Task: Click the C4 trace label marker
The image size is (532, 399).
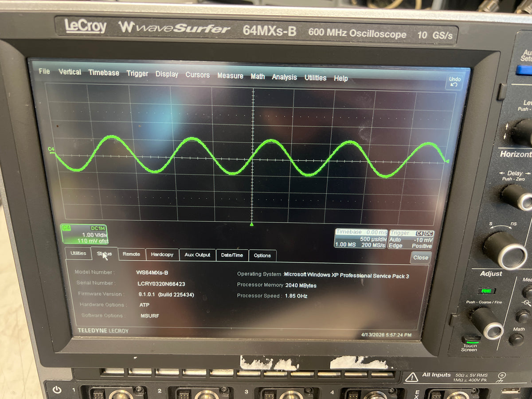Action: point(51,149)
